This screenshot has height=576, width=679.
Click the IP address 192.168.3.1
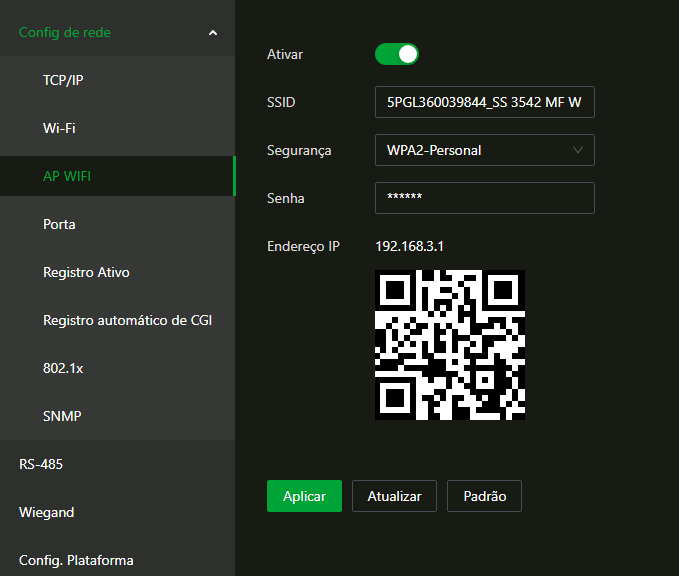pyautogui.click(x=409, y=246)
